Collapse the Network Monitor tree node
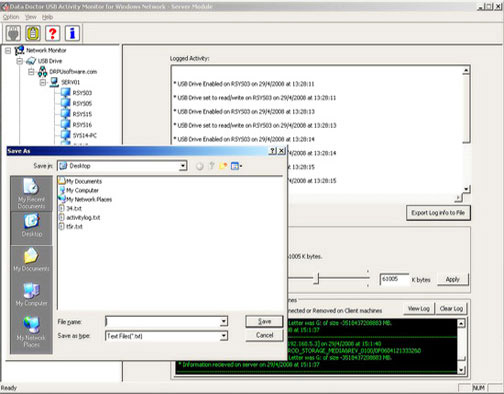The height and width of the screenshot is (394, 504). click(x=8, y=51)
